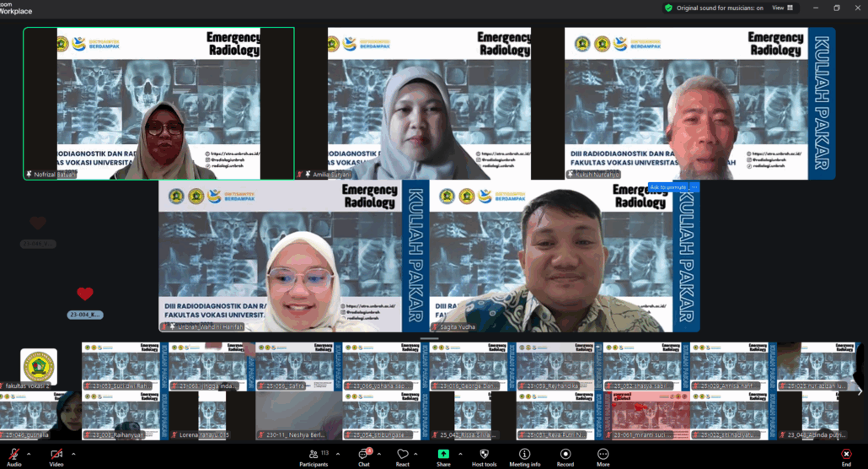The width and height of the screenshot is (868, 469).
Task: Start recording the meeting
Action: click(x=565, y=456)
